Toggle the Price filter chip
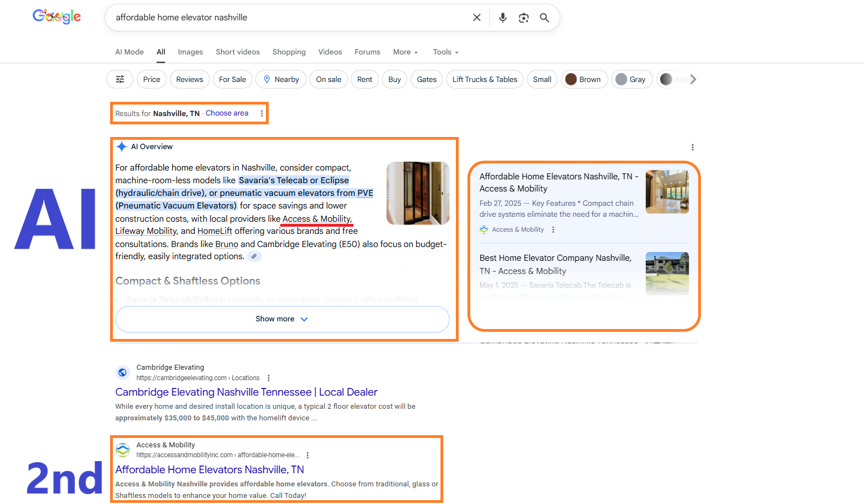865x504 pixels. coord(151,79)
